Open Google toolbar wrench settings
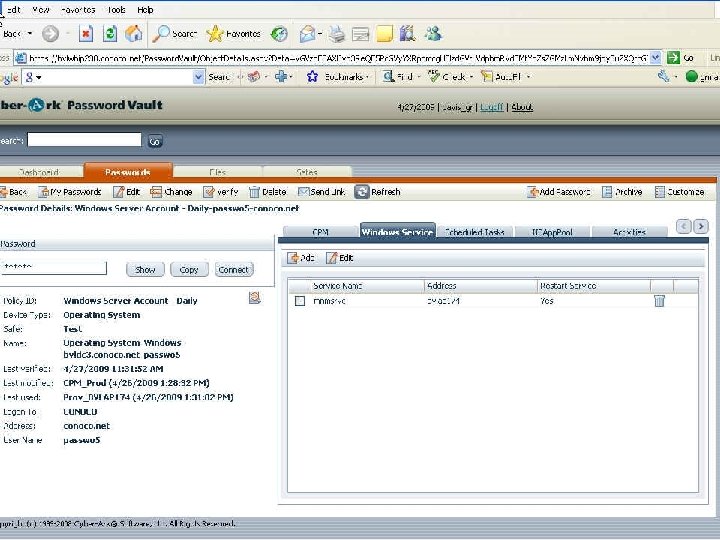The height and width of the screenshot is (540, 720). [664, 76]
